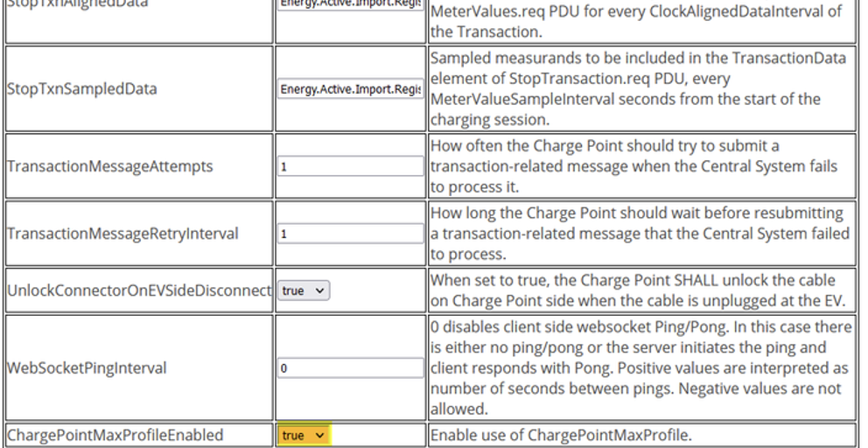The width and height of the screenshot is (868, 448).
Task: Click description starting 'How often the Charge Point'
Action: (x=633, y=166)
